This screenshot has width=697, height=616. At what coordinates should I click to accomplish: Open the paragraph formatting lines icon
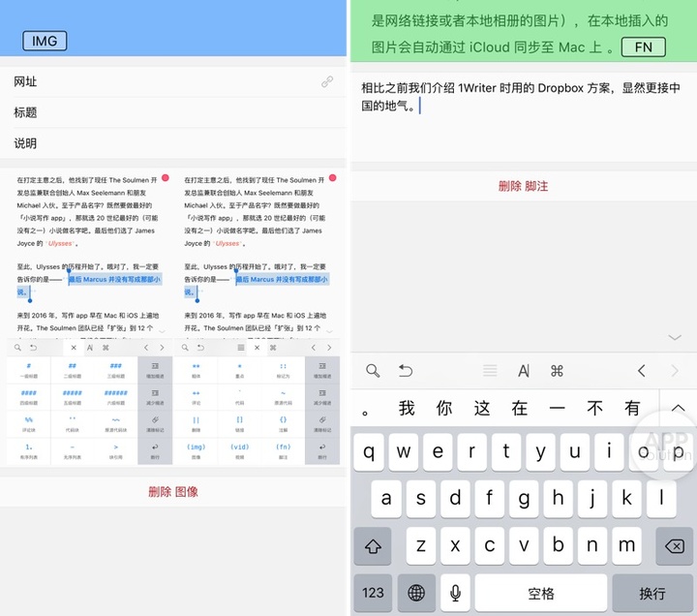490,371
